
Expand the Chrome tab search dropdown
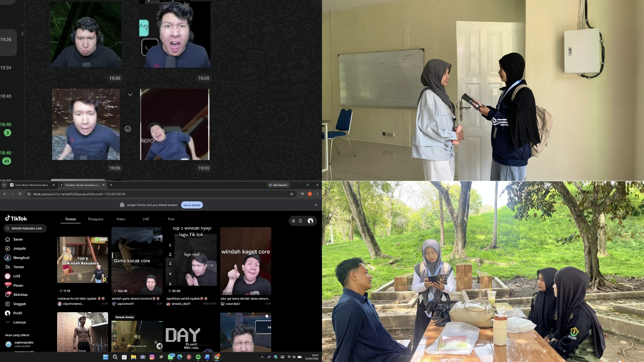[x=4, y=185]
